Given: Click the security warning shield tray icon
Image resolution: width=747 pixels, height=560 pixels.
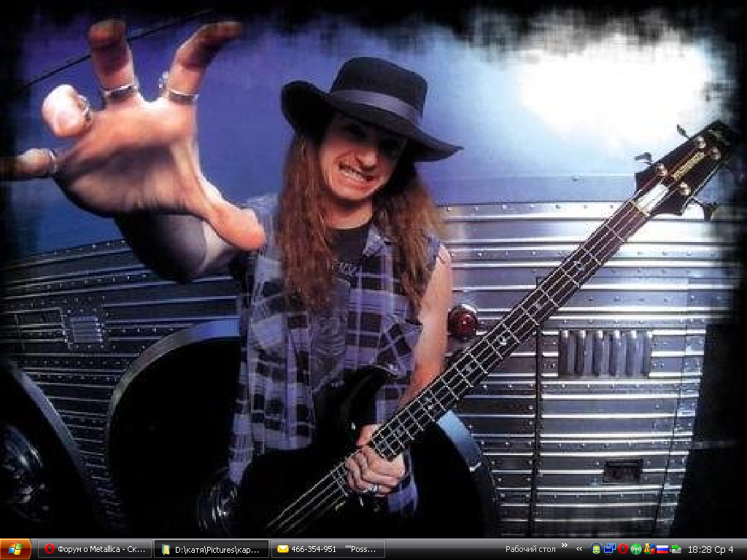Looking at the screenshot, I should 649,549.
